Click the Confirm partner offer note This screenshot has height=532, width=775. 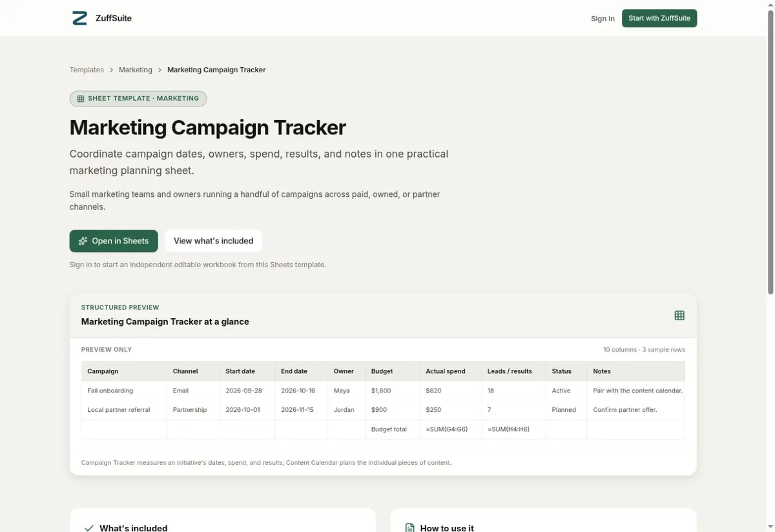635,410
